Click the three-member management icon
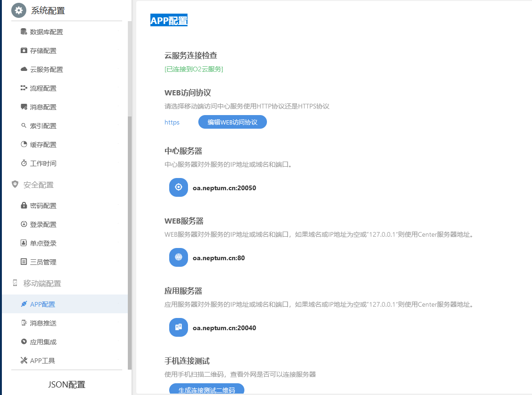532x395 pixels. [x=24, y=262]
